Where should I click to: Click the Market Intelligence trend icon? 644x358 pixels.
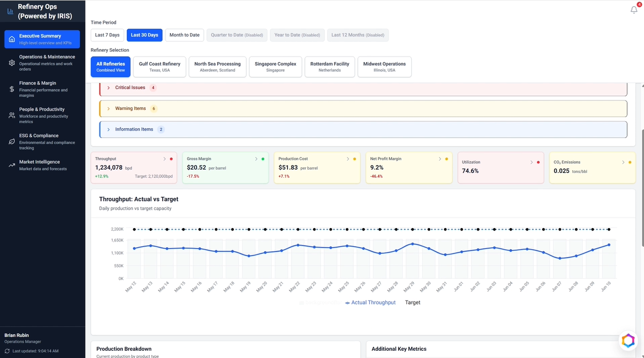tap(12, 165)
